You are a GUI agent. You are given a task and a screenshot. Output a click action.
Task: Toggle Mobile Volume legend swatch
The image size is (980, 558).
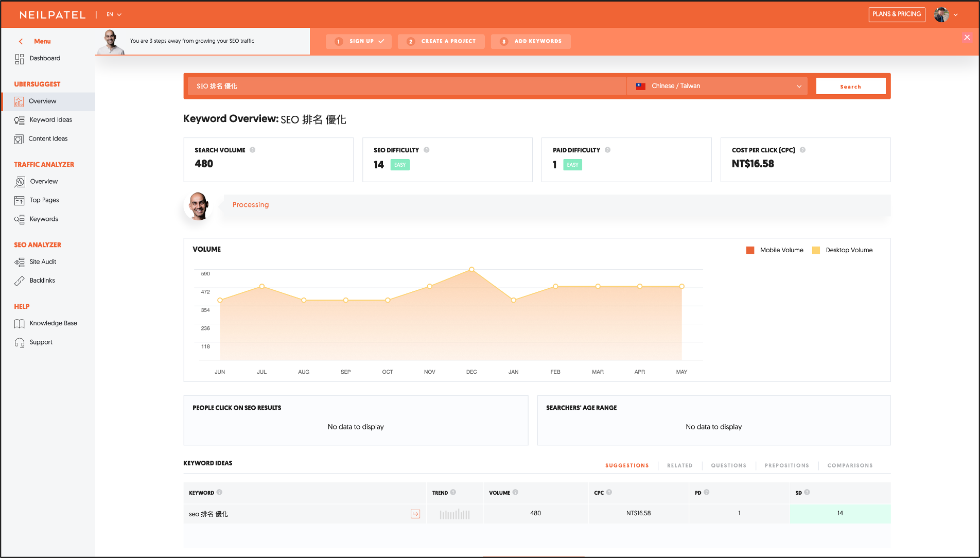pos(750,250)
